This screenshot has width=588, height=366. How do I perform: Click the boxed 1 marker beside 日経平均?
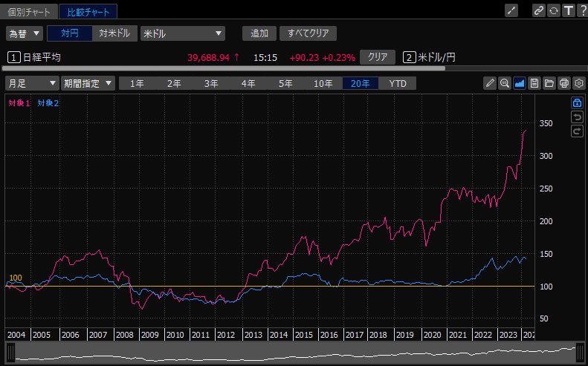(x=14, y=57)
